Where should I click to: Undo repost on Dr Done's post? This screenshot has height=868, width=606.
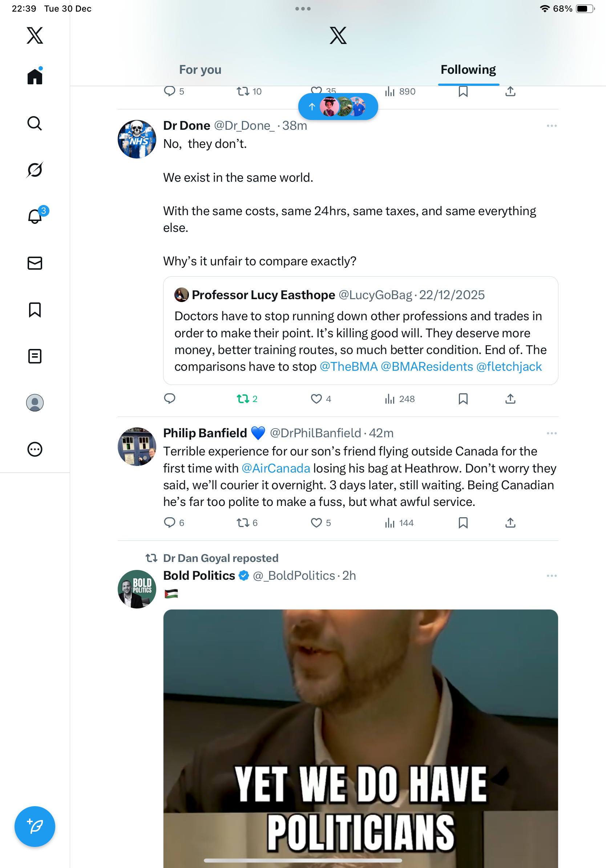coord(243,399)
